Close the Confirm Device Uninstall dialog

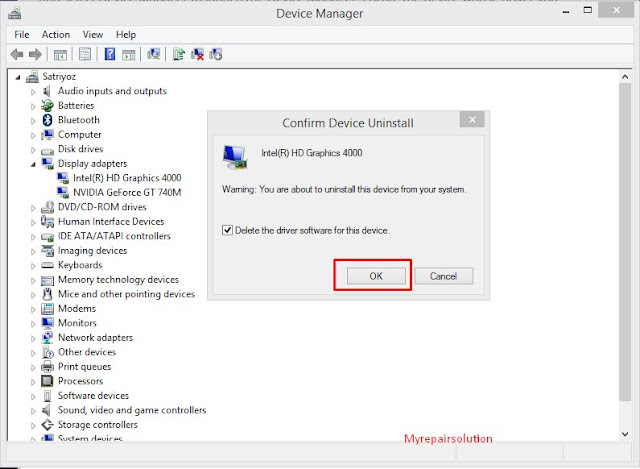pos(472,120)
